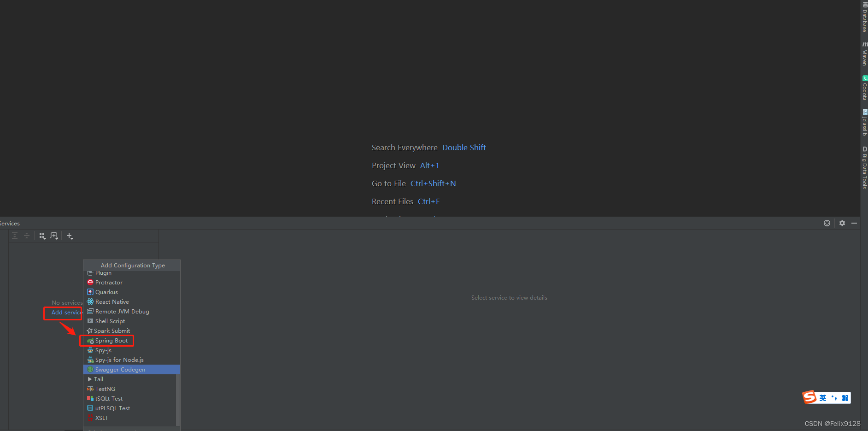Open the jclasslib side panel tab
The image size is (868, 431).
(x=864, y=122)
